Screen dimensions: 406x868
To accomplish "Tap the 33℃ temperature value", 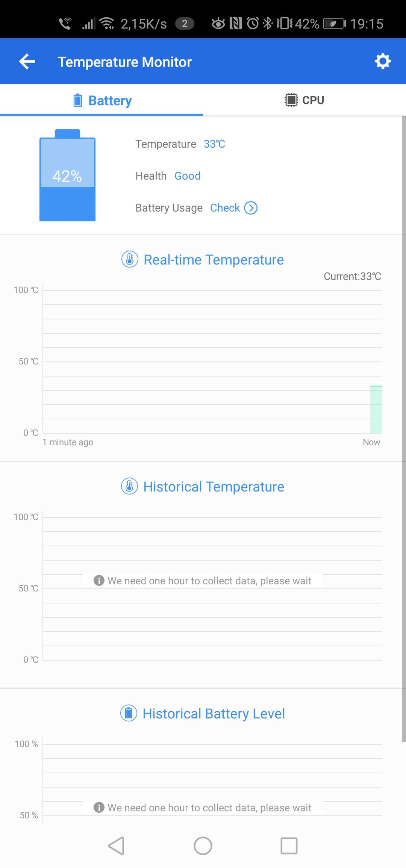I will coord(214,144).
